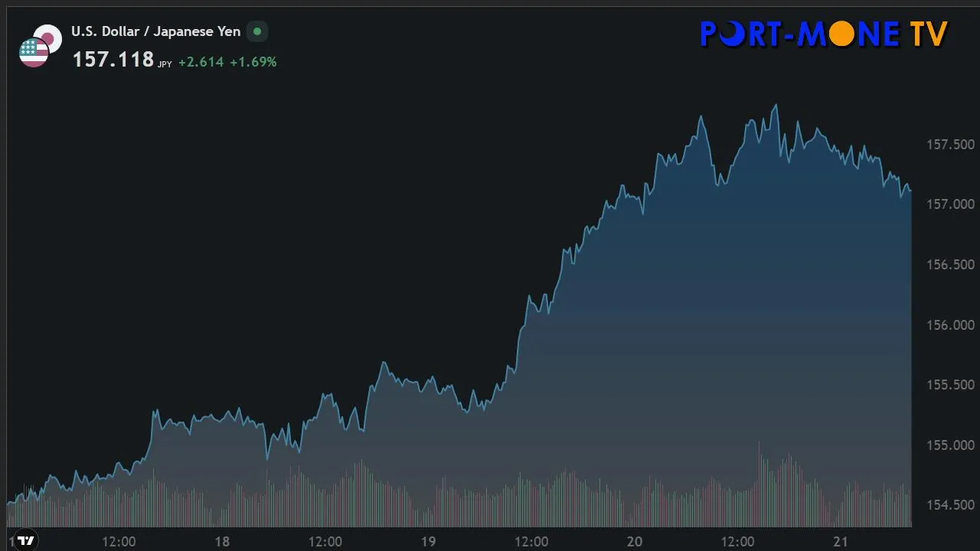This screenshot has height=551, width=980.
Task: Click the 12:00 label between 19 and 20
Action: point(531,542)
